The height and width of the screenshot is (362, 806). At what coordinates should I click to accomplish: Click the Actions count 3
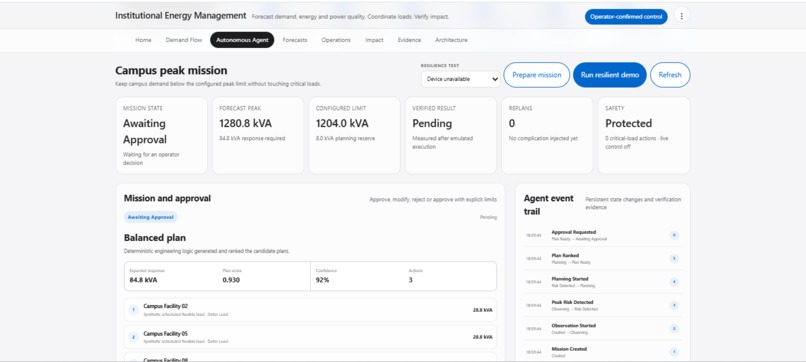pos(410,280)
